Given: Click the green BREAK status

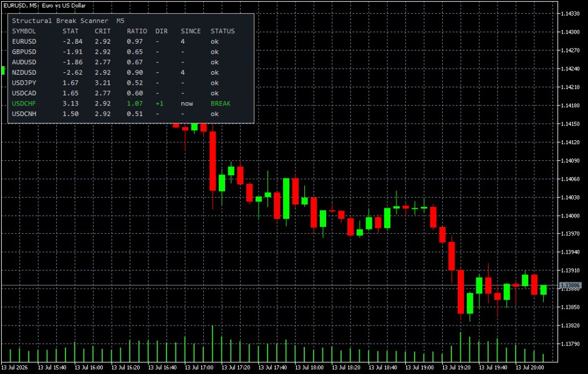Looking at the screenshot, I should click(x=221, y=103).
